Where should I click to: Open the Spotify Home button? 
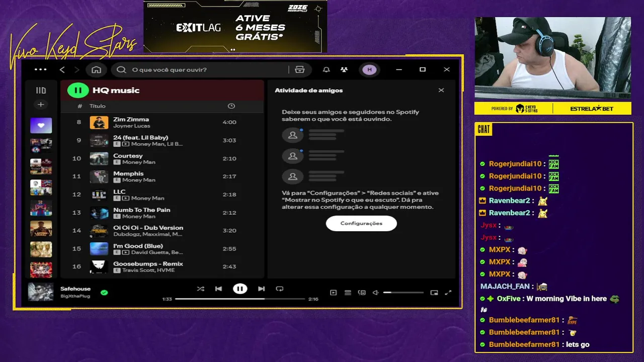[x=97, y=70]
